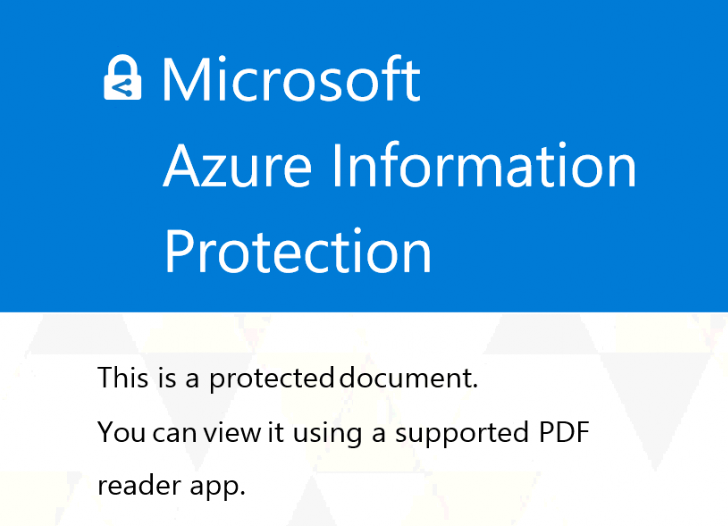Click the white padlock icon
This screenshot has height=526, width=728.
pos(123,78)
